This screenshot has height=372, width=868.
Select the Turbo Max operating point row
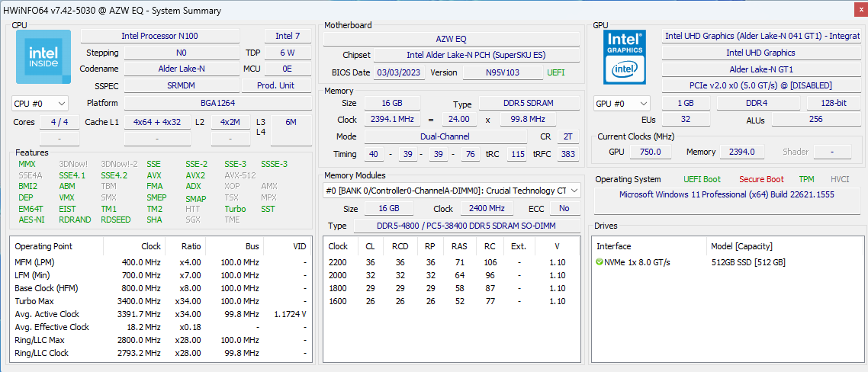(x=160, y=301)
